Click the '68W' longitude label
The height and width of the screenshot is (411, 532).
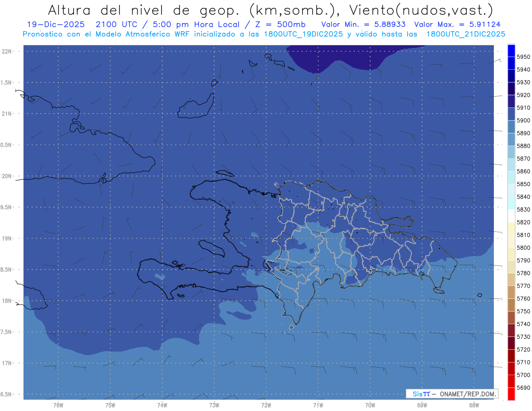click(x=474, y=405)
